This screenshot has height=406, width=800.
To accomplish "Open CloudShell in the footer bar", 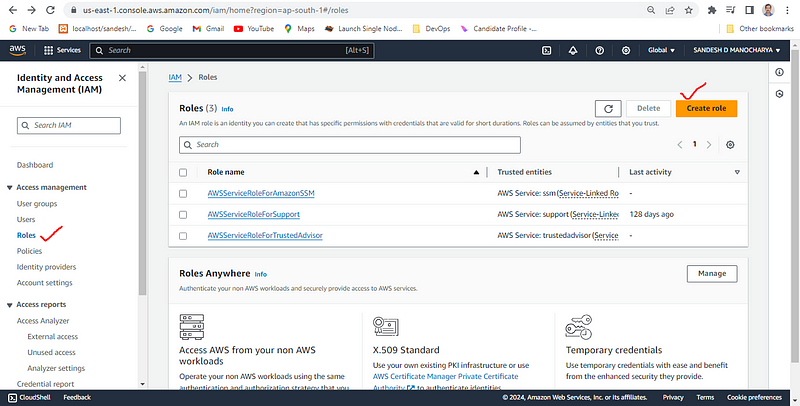I will click(29, 397).
